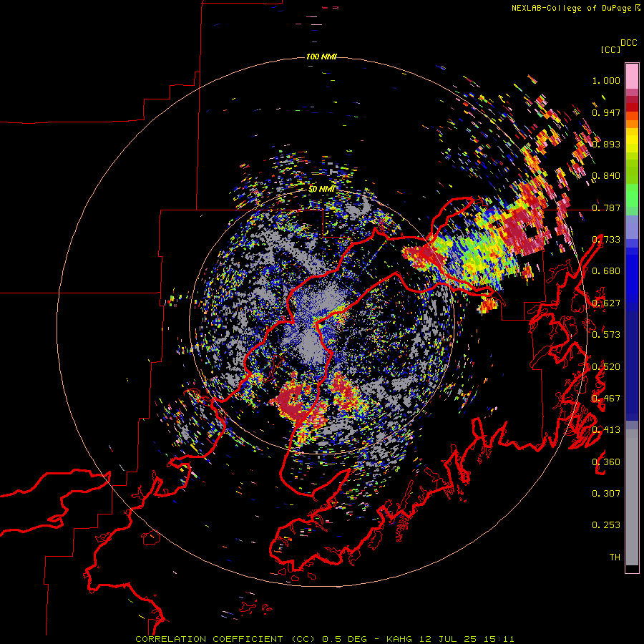Click the 0.253 legend value
Viewport: 644px width, 644px height.
pyautogui.click(x=606, y=525)
